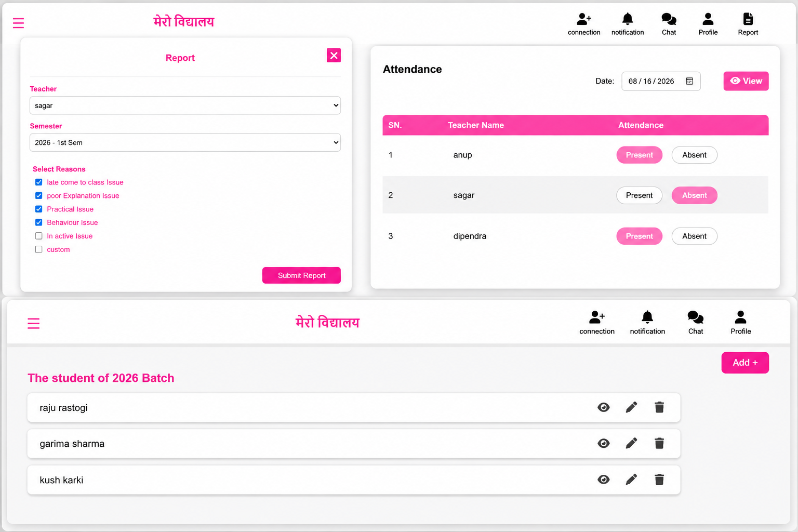
Task: Open the Report icon in the top header
Action: click(x=748, y=19)
